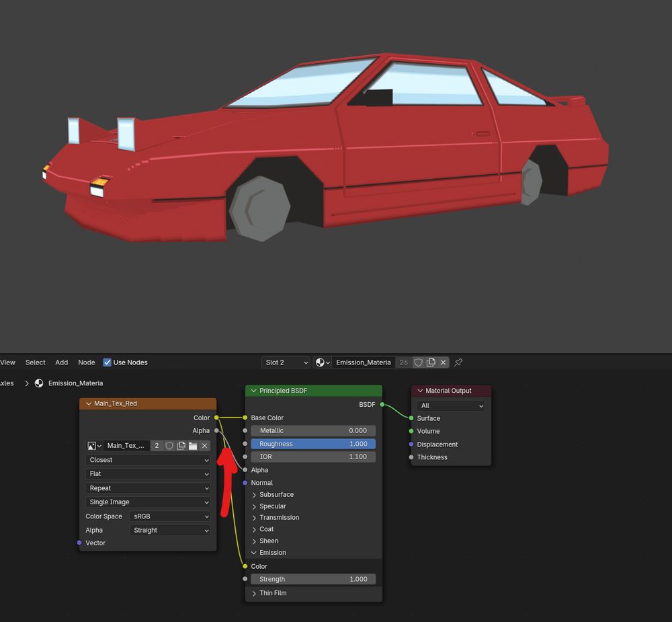The image size is (672, 622).
Task: Click the Base Color input socket
Action: (x=245, y=418)
